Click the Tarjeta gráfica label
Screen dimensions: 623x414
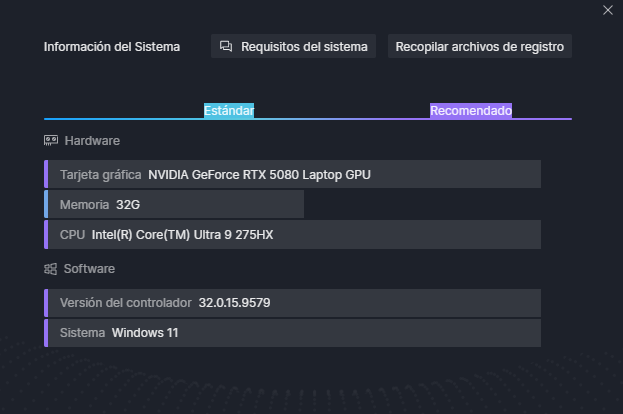[101, 174]
